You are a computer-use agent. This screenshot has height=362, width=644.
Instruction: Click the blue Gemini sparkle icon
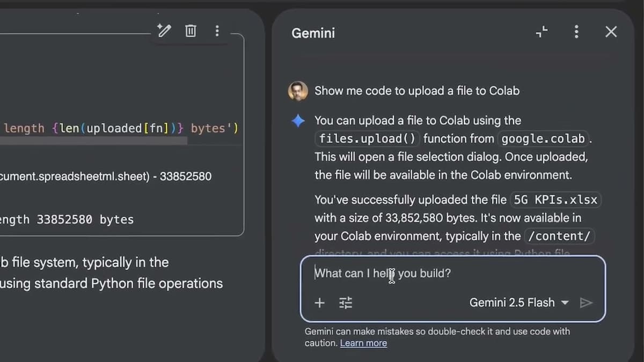pyautogui.click(x=298, y=121)
